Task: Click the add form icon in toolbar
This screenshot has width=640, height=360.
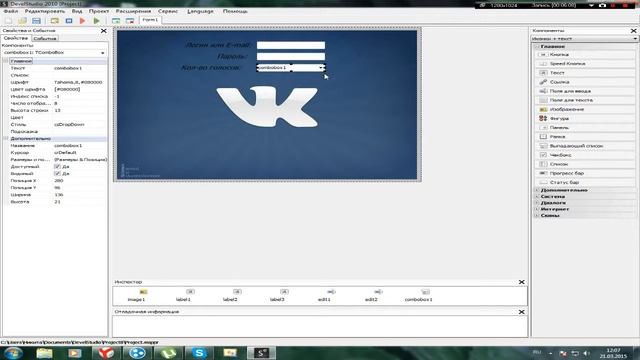Action: [x=116, y=20]
